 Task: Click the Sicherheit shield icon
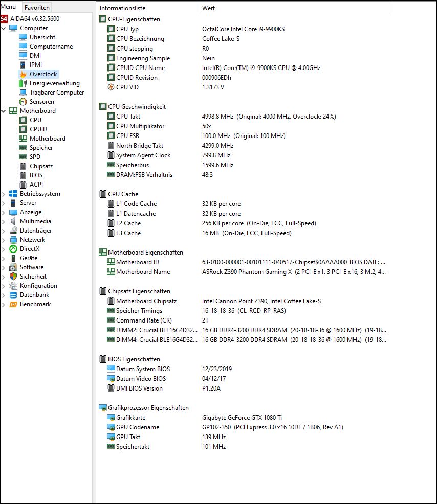13,277
